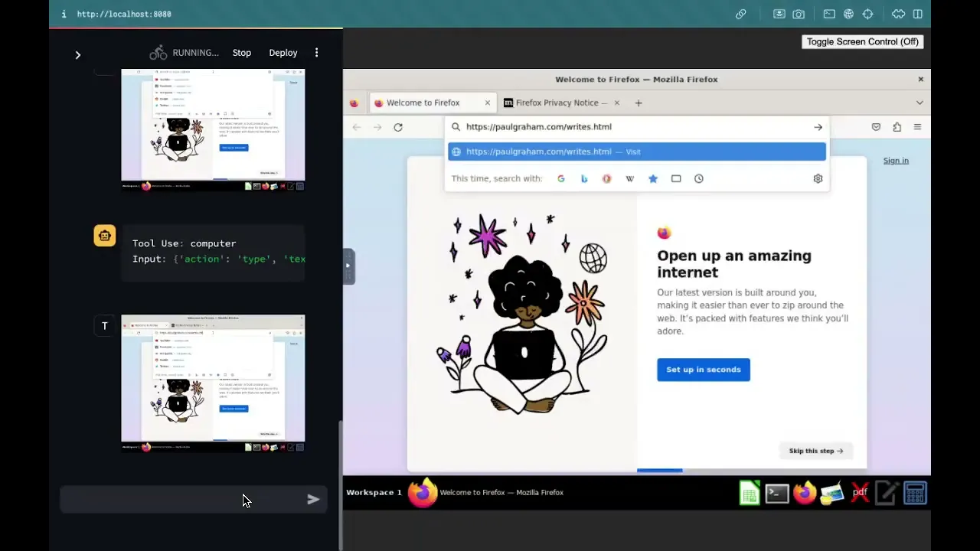Screen dimensions: 980x551
Task: Click the image download icon beside the camera
Action: coord(779,14)
